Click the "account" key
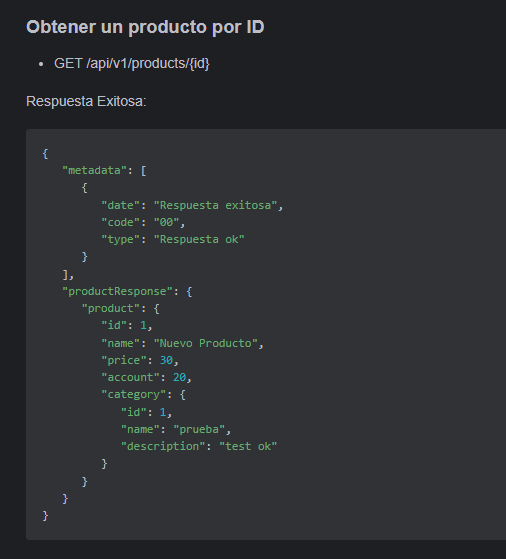506x559 pixels. coord(130,378)
